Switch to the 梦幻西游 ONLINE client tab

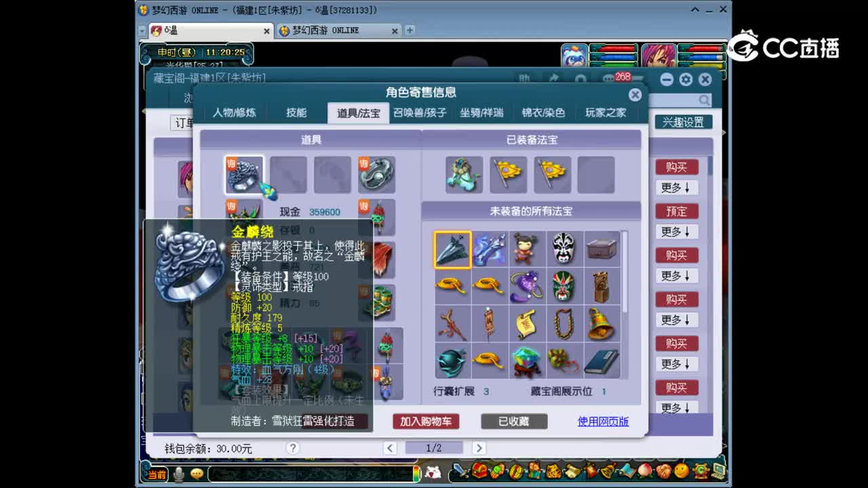point(338,30)
